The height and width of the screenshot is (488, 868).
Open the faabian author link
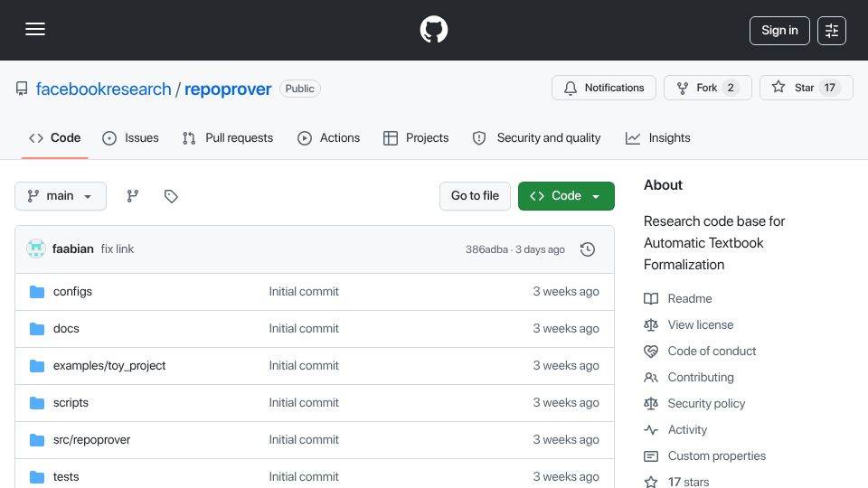[72, 249]
